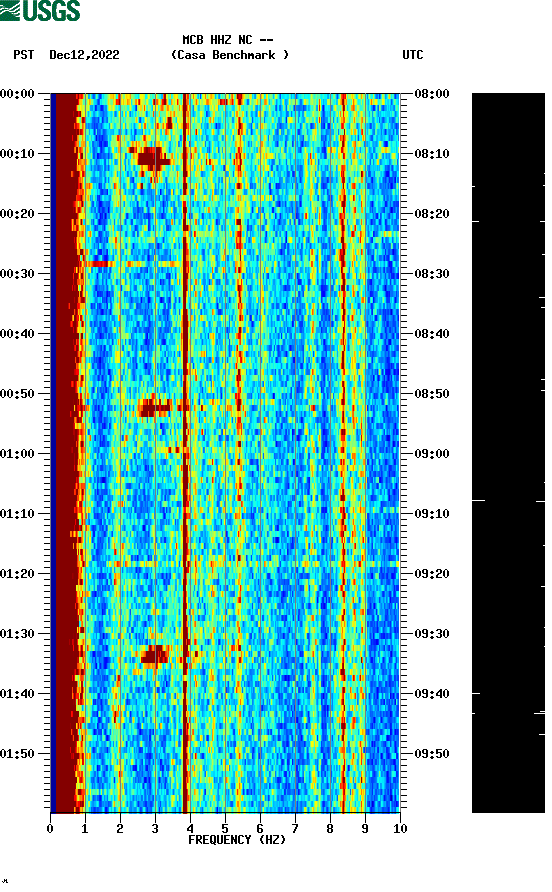This screenshot has height=892, width=552.
Task: Click the 00:20 PST time label
Action: [17, 213]
